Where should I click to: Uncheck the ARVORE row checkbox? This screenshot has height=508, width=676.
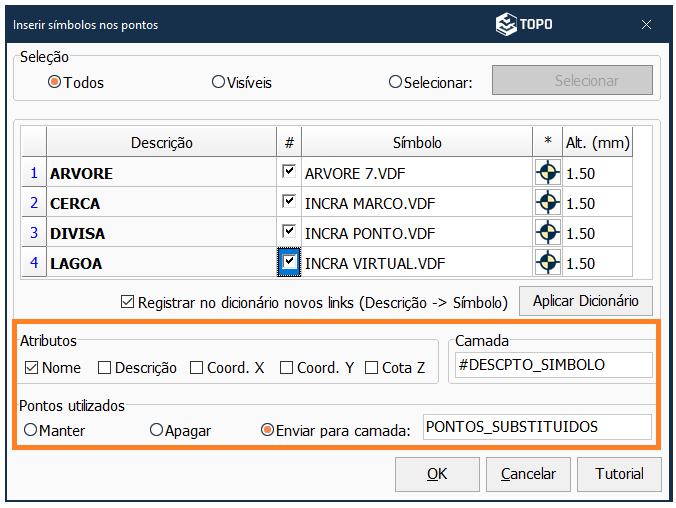point(289,172)
